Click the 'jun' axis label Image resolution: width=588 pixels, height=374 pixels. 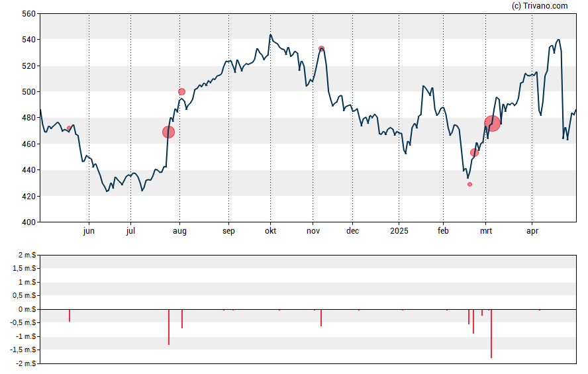(89, 231)
